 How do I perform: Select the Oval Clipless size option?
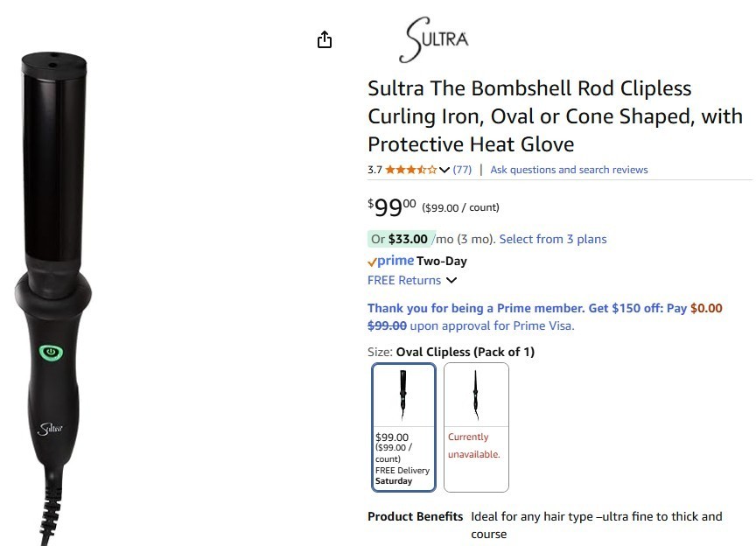[x=403, y=427]
